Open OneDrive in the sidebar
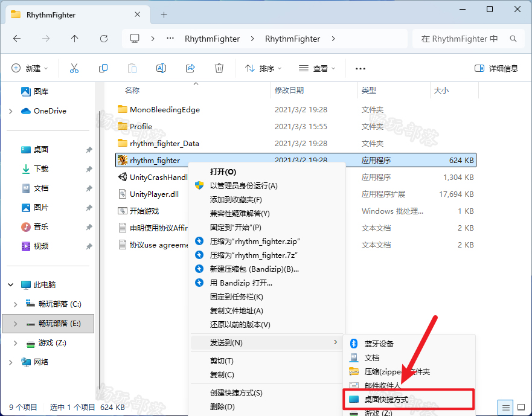The width and height of the screenshot is (532, 416). (43, 111)
